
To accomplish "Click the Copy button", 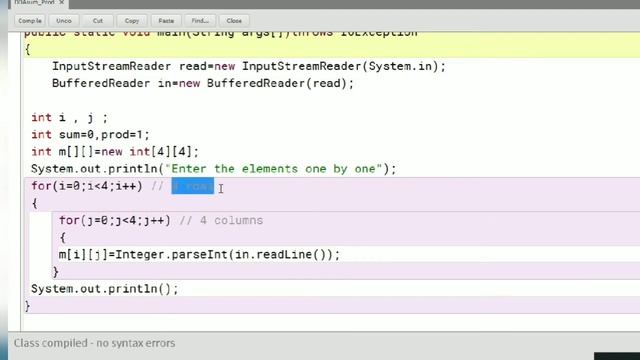I will click(x=132, y=20).
